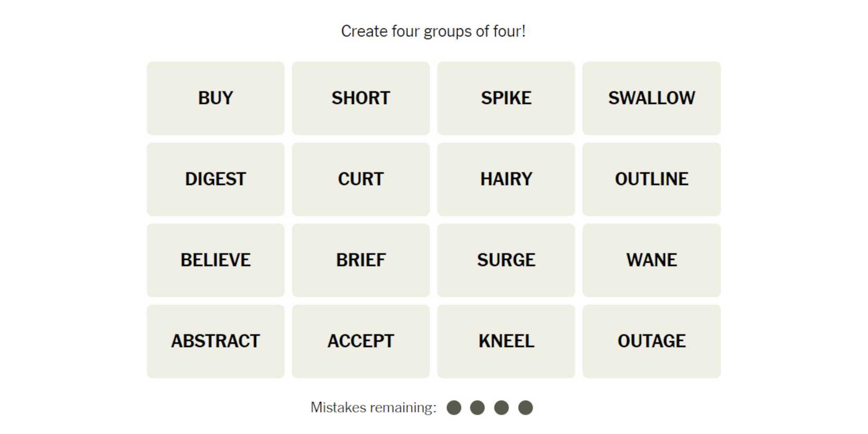Click the ACCEPT tile
Screen dimensions: 868x434
361,341
